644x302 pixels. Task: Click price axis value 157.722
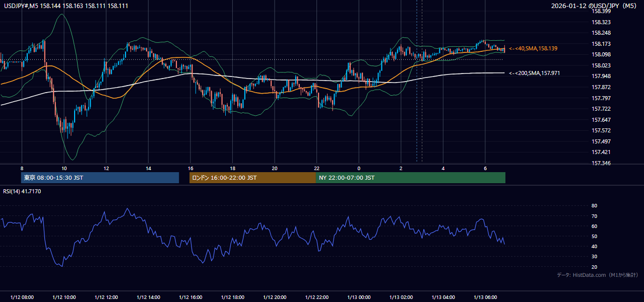tap(602, 109)
